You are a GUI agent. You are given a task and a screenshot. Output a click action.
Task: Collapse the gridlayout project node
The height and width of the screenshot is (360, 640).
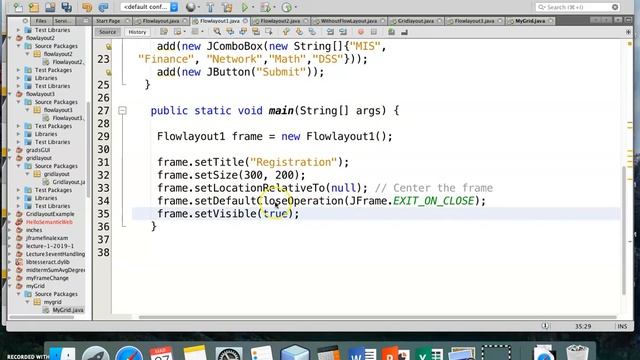click(x=10, y=158)
